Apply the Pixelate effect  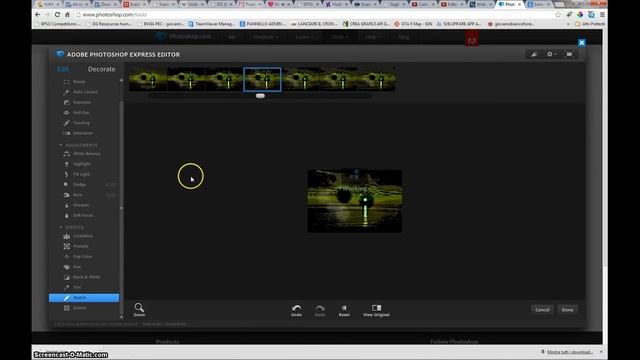pos(76,246)
